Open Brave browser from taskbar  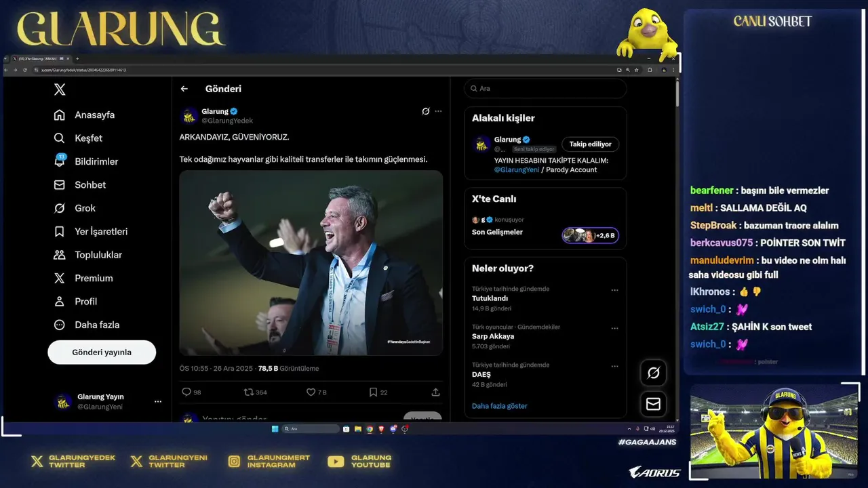point(381,429)
